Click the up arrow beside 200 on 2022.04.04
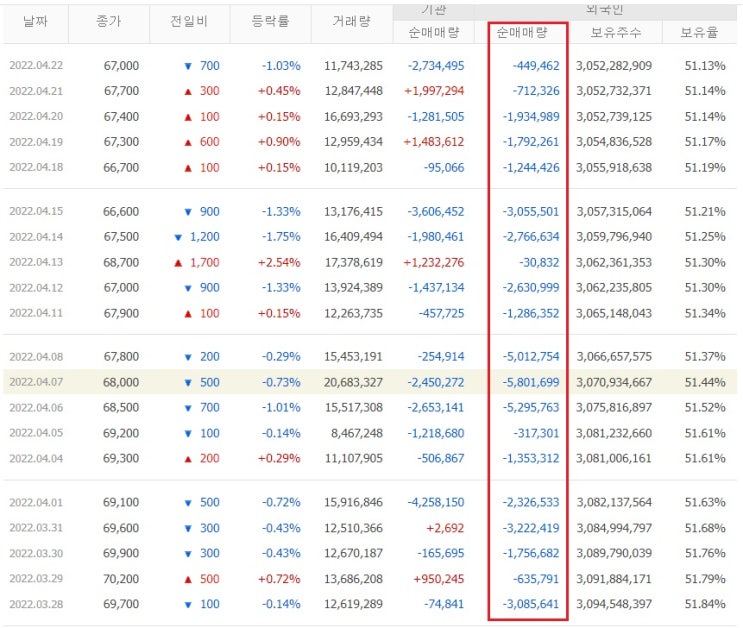The image size is (743, 628). tap(188, 459)
